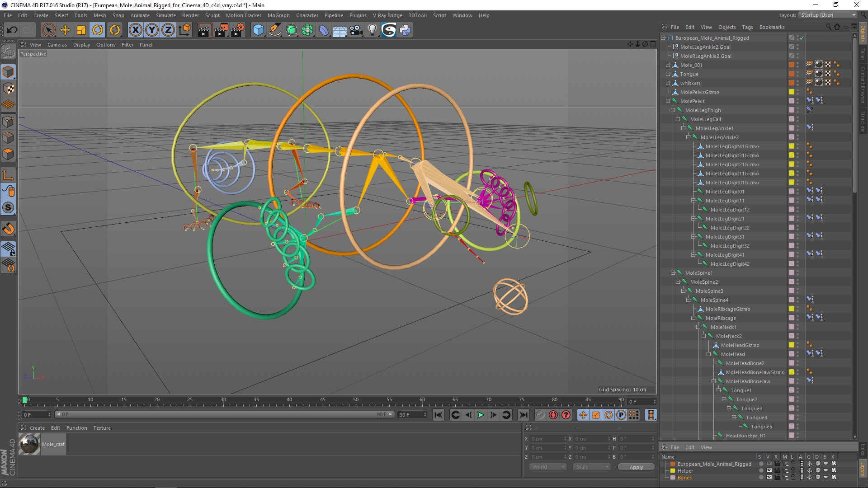Open the MoGraph menu

pyautogui.click(x=278, y=15)
